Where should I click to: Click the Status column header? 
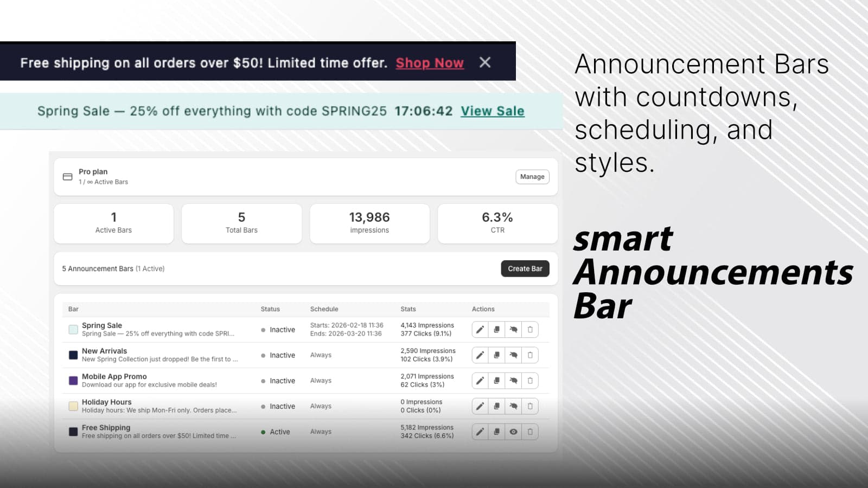270,309
